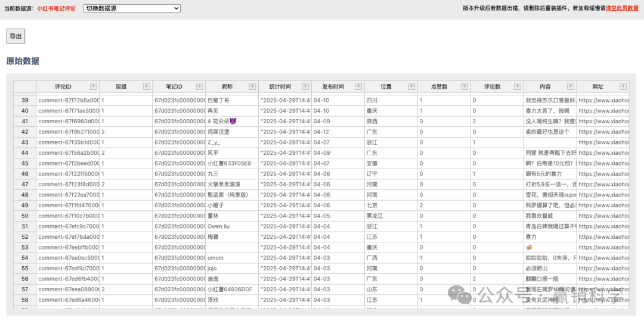The image size is (644, 321).
Task: Click the 导出 export button
Action: pos(16,36)
